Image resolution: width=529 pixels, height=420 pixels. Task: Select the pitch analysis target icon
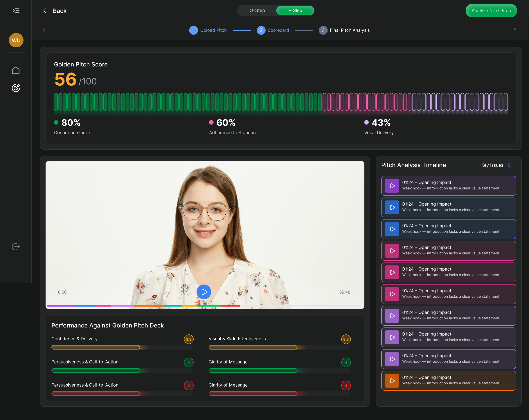16,88
